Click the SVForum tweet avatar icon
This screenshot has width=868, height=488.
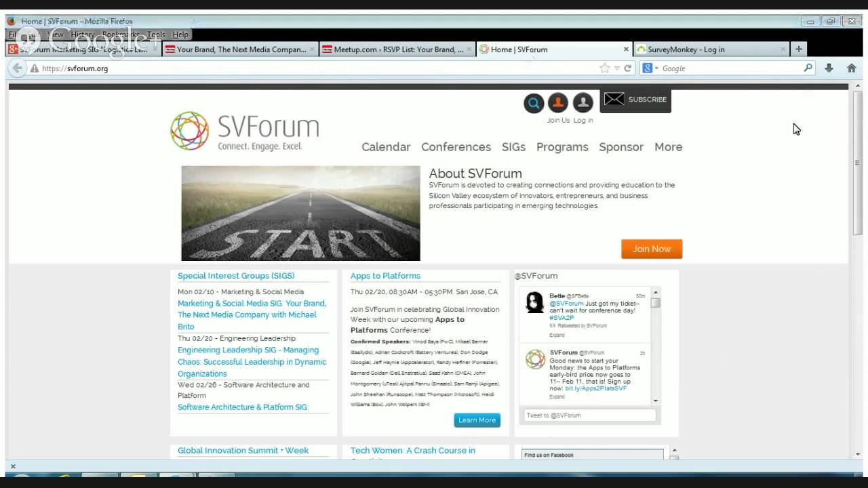tap(535, 359)
